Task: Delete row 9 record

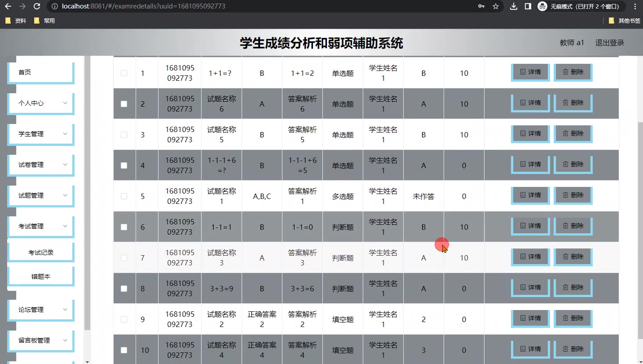Action: 573,318
